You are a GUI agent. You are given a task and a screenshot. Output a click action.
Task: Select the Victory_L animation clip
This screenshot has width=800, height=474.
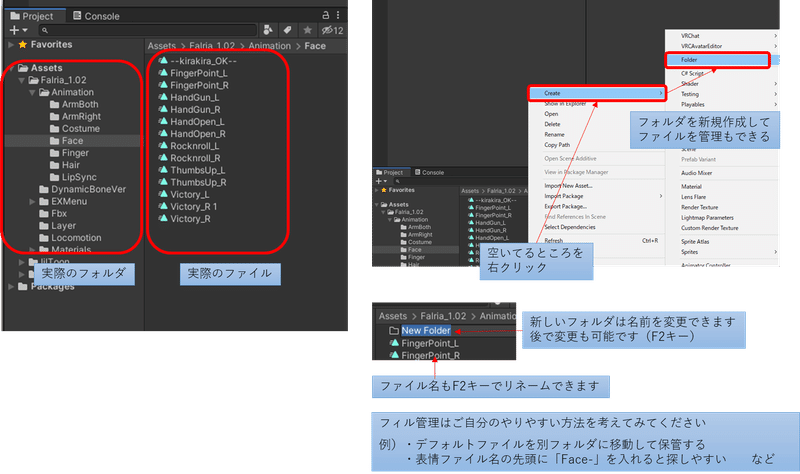[184, 194]
